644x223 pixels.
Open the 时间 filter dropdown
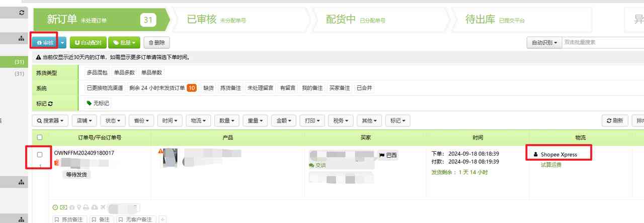(x=170, y=121)
